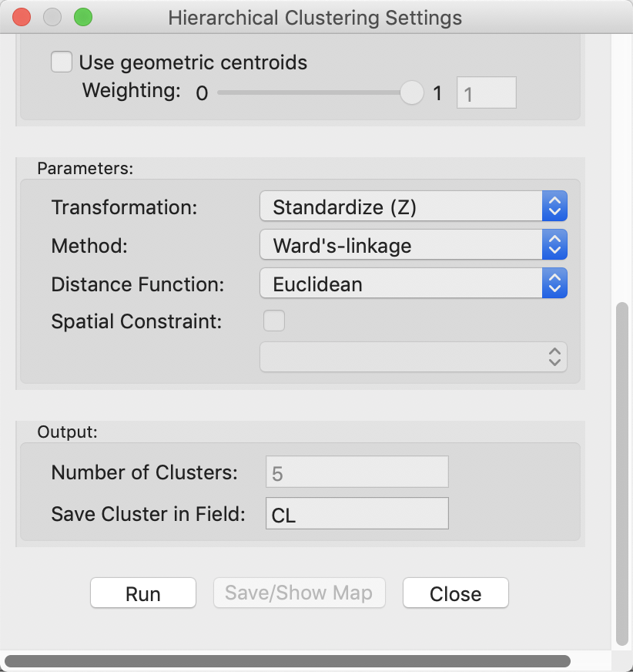Click the Euclidean dropdown arrow icon
The width and height of the screenshot is (633, 672).
point(554,283)
